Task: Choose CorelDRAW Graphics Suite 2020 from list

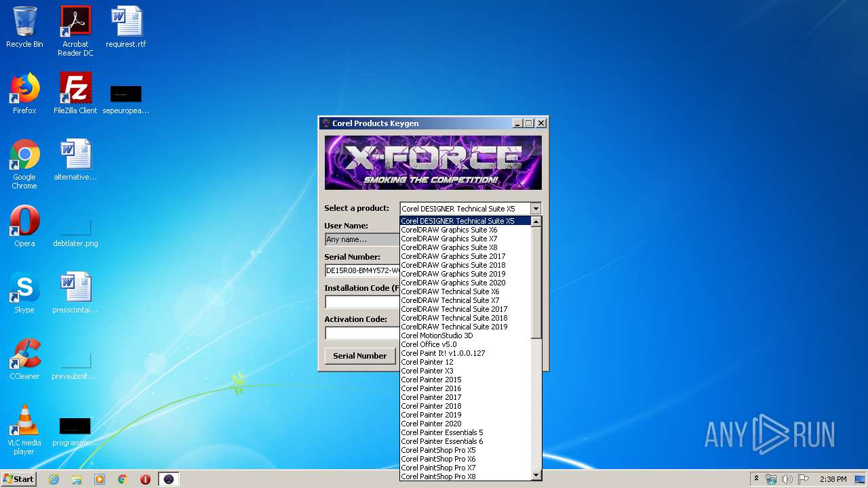Action: 465,283
